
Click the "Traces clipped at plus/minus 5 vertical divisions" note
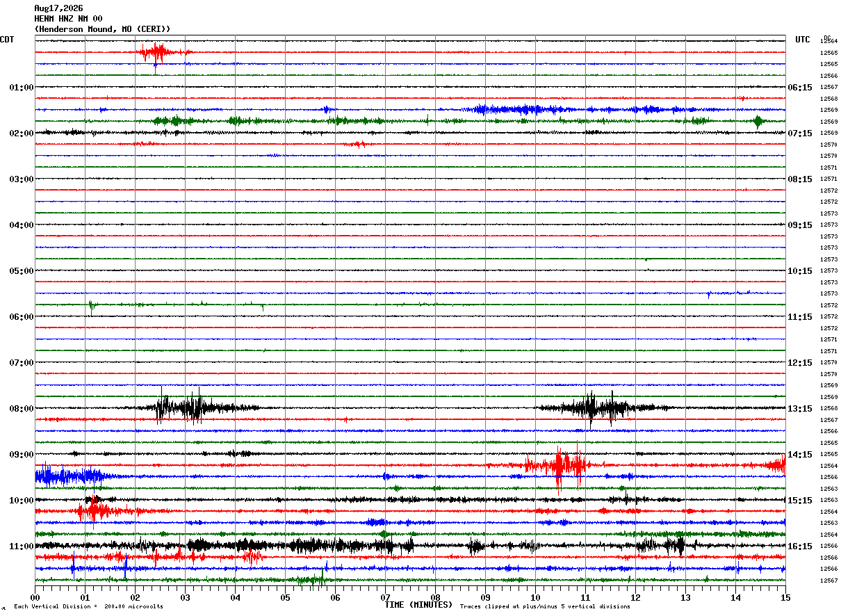(x=545, y=606)
